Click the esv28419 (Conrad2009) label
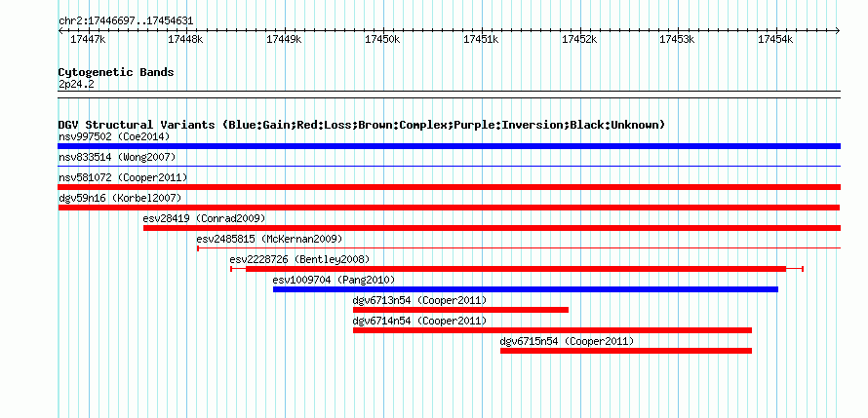Image resolution: width=868 pixels, height=418 pixels. tap(204, 218)
